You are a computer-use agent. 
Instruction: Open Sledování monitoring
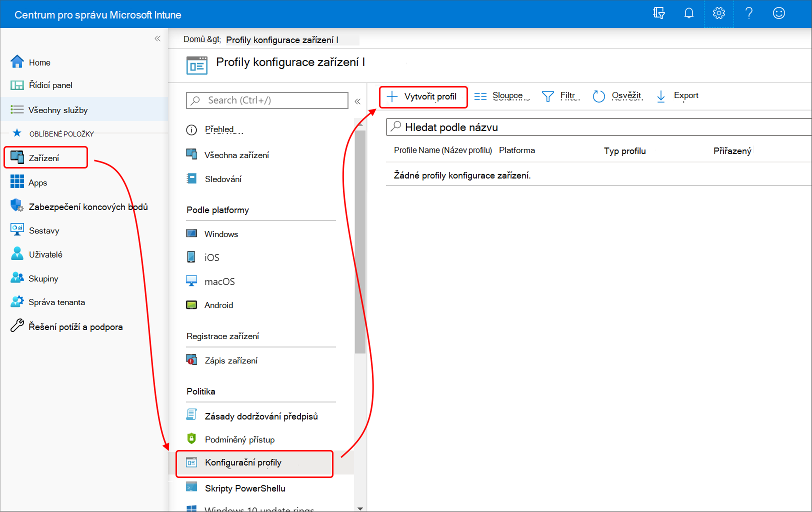[x=223, y=179]
